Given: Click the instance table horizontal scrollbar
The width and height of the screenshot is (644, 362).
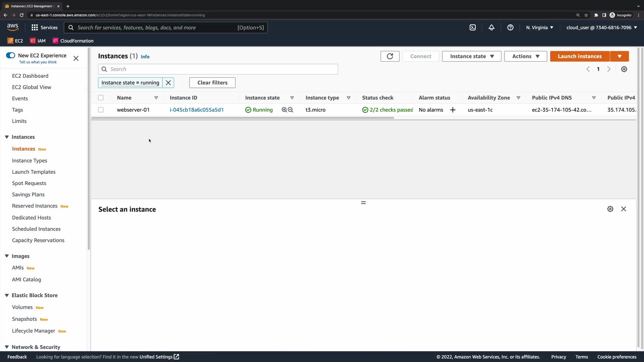Looking at the screenshot, I should tap(242, 118).
